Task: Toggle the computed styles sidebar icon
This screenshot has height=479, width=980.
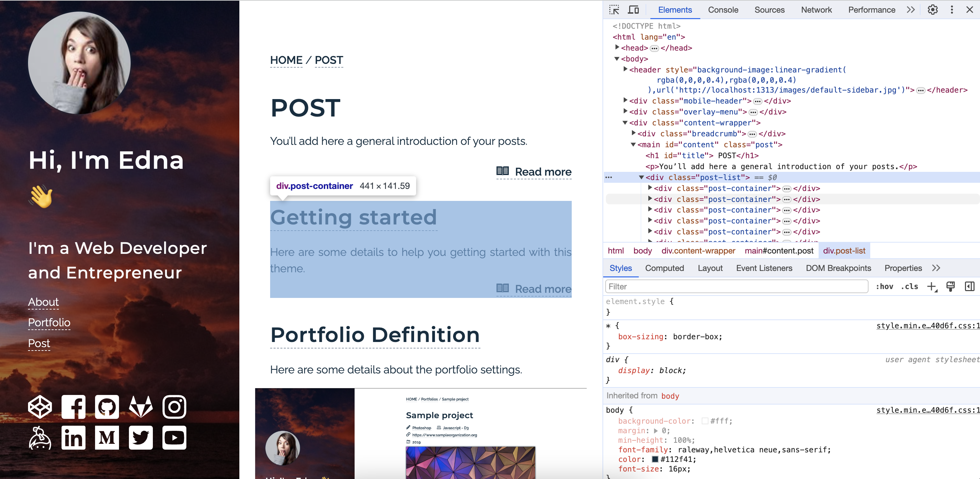Action: click(x=969, y=287)
